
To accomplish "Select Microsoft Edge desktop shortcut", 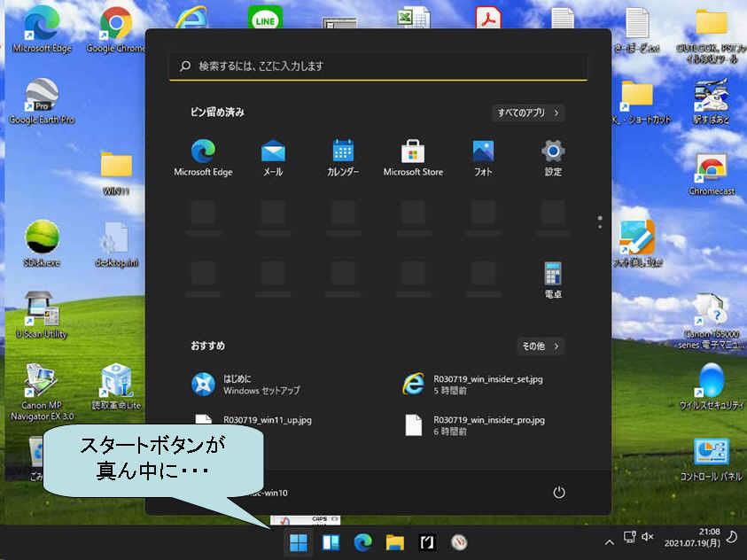I will (42, 29).
